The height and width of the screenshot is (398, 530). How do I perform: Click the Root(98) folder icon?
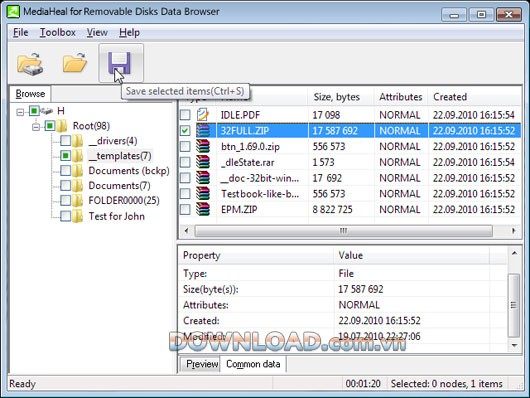click(62, 126)
